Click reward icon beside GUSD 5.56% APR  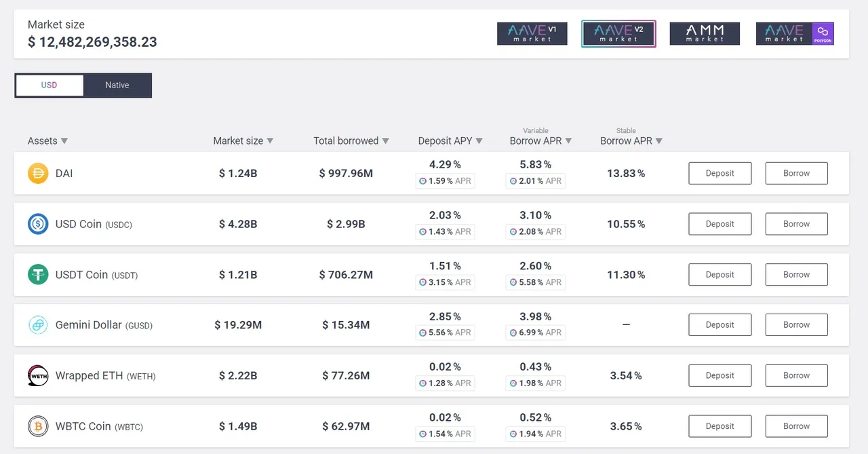point(423,333)
